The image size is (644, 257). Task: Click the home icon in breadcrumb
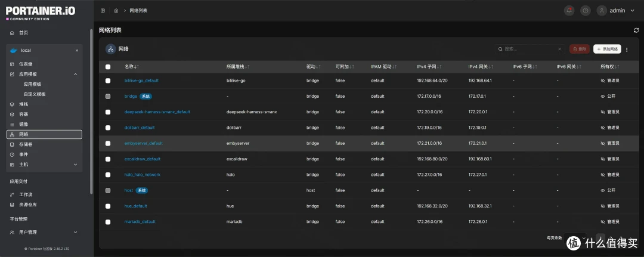pos(116,11)
